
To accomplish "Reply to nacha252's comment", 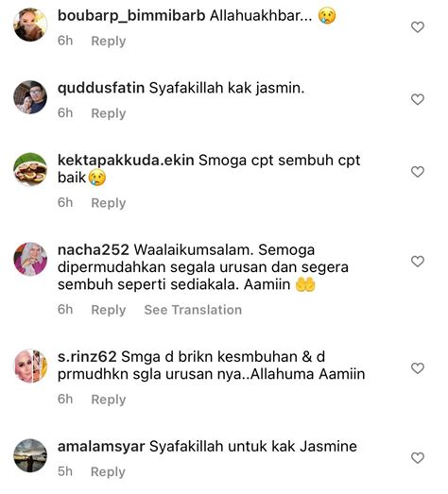I will [109, 310].
